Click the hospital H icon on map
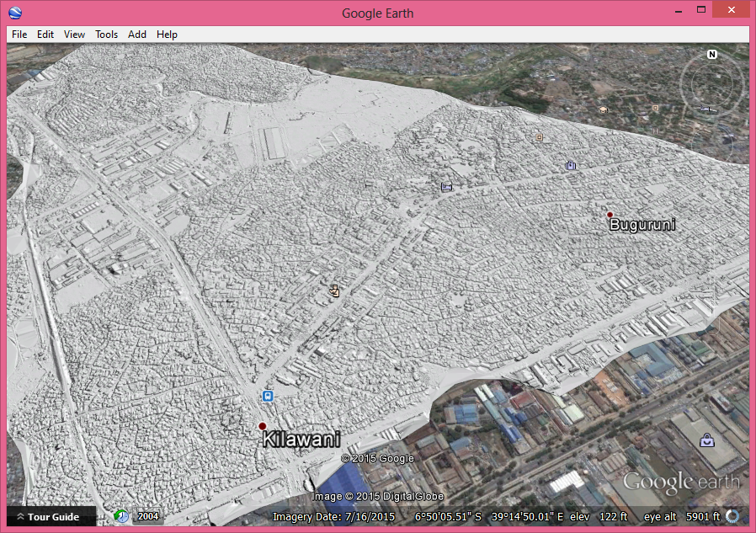This screenshot has height=533, width=756. click(x=655, y=131)
